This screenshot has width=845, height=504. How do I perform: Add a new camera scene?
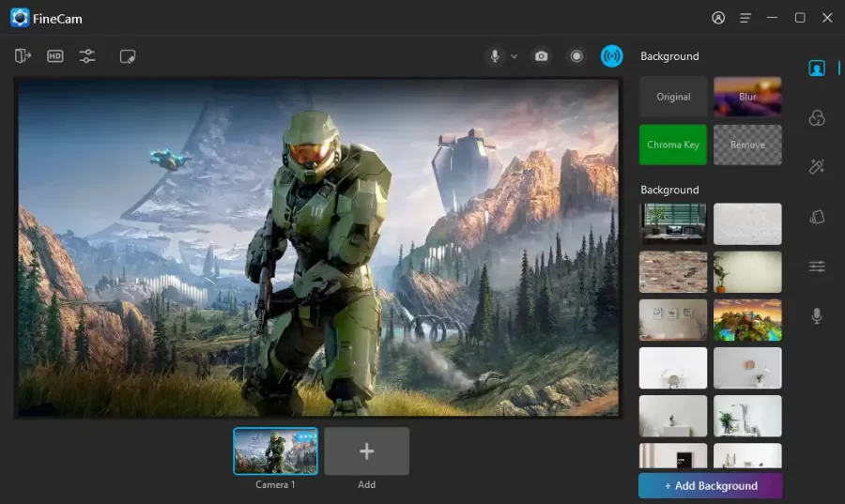click(x=366, y=451)
